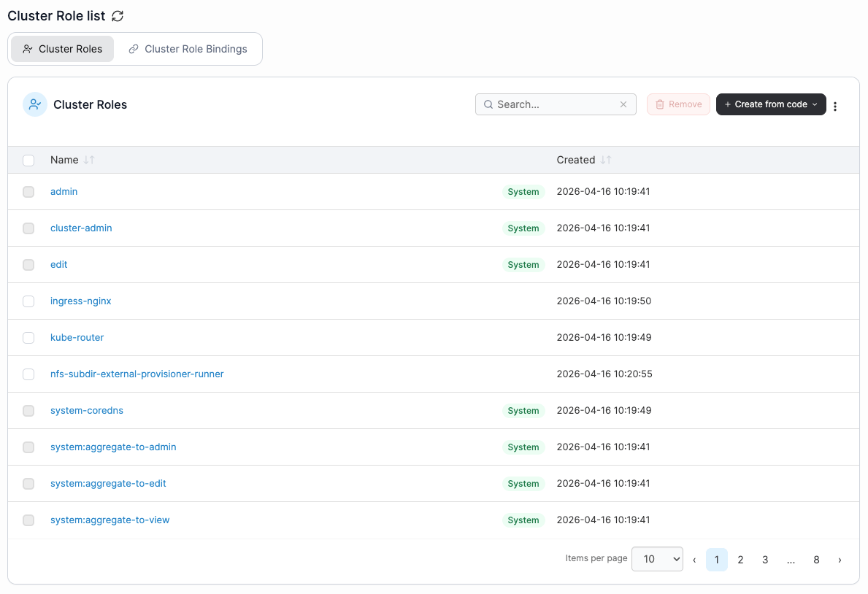Expand the Create from code dropdown

771,104
